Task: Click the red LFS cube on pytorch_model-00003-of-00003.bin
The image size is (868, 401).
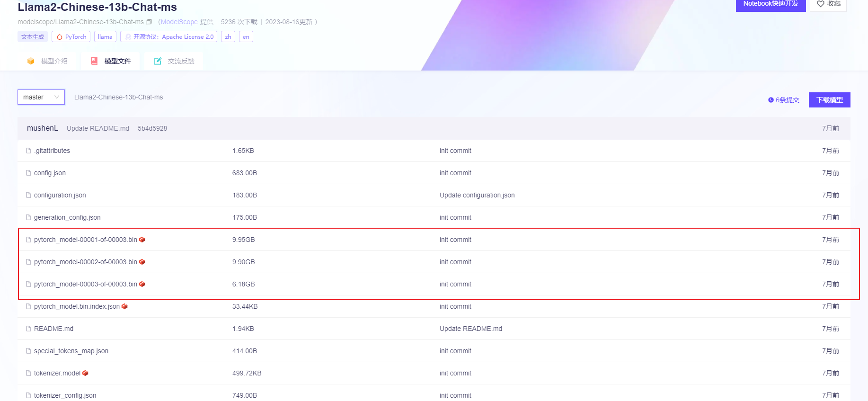Action: coord(142,284)
